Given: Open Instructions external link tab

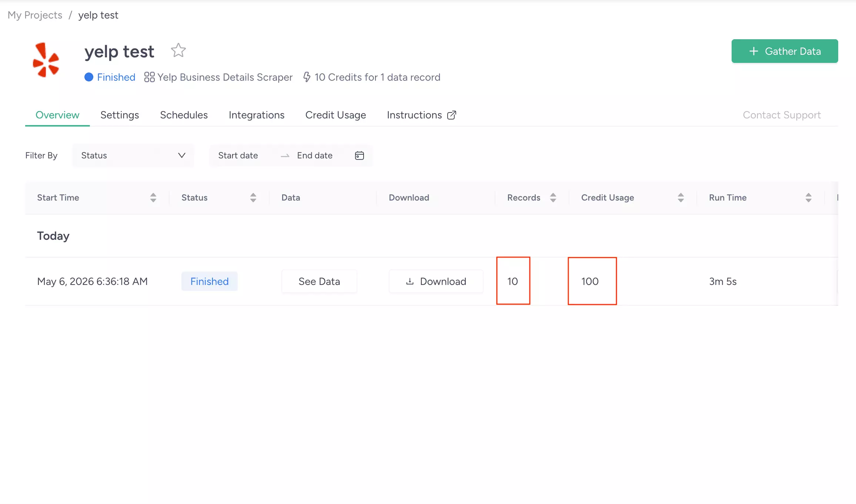Looking at the screenshot, I should (x=421, y=115).
